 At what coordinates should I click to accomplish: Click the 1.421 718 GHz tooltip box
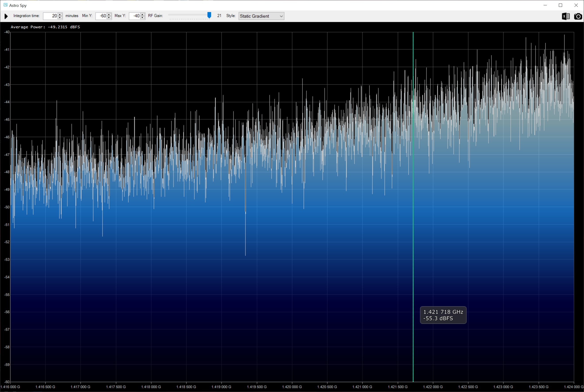click(443, 315)
